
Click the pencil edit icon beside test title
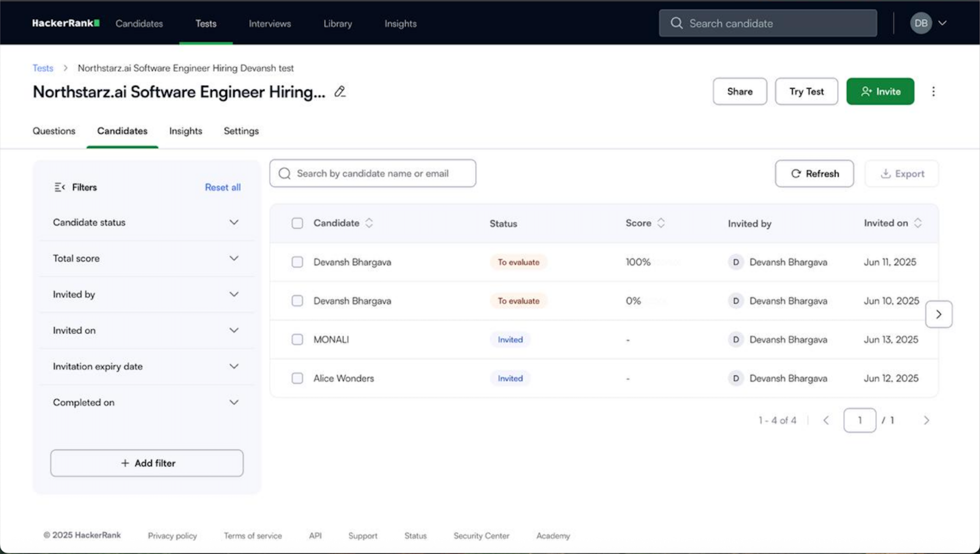(x=340, y=92)
